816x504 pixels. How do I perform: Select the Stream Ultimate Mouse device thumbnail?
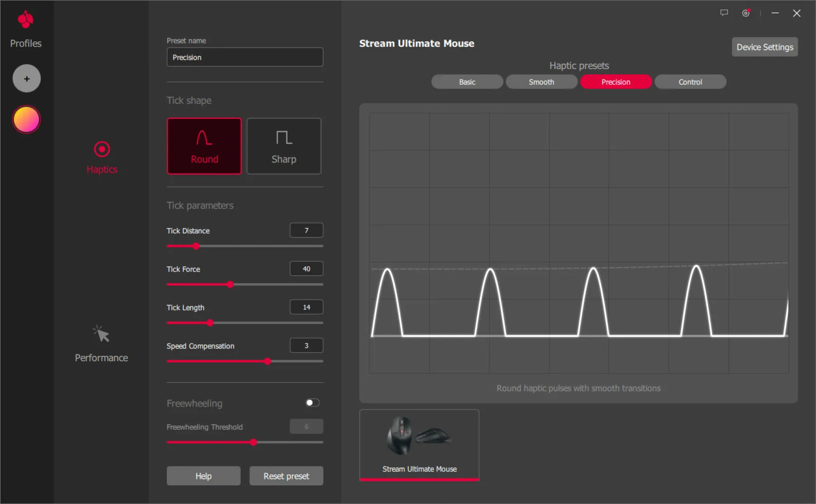[x=419, y=445]
